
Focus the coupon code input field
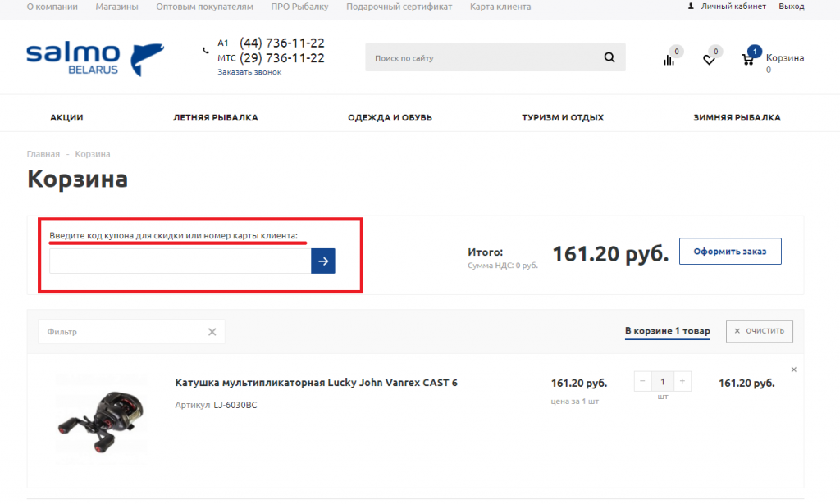click(180, 261)
